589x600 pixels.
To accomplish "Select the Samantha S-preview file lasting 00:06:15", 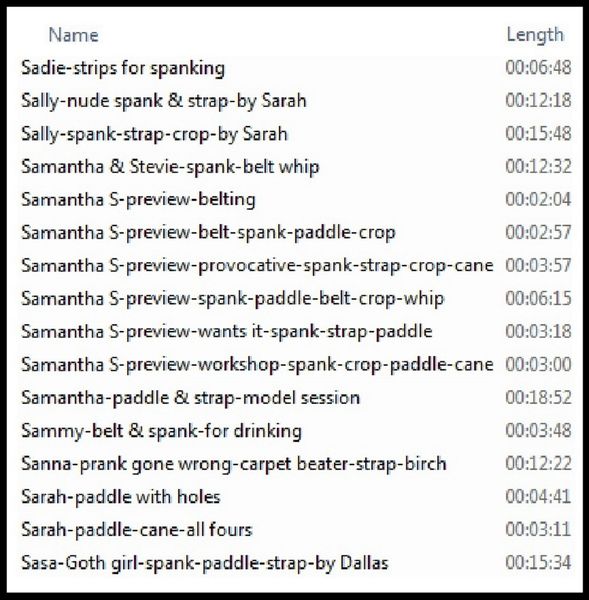I will pos(295,298).
